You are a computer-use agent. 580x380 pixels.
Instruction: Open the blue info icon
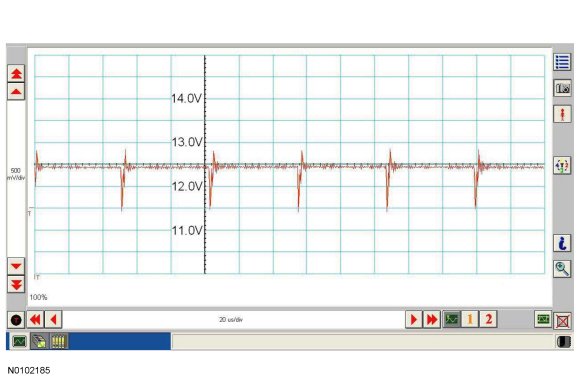562,243
